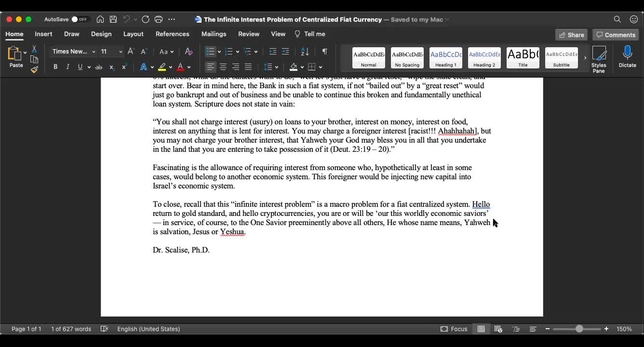This screenshot has width=644, height=347.
Task: Apply the Heading 1 style
Action: point(446,58)
